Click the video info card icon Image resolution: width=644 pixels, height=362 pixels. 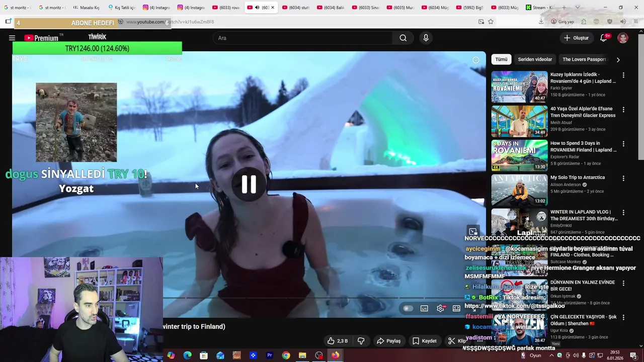click(x=475, y=60)
